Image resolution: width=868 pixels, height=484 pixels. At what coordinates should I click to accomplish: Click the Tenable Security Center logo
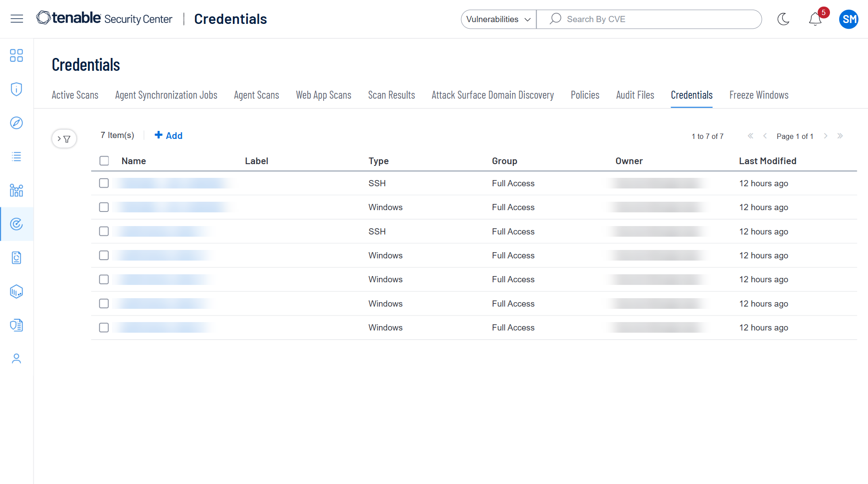pyautogui.click(x=104, y=19)
